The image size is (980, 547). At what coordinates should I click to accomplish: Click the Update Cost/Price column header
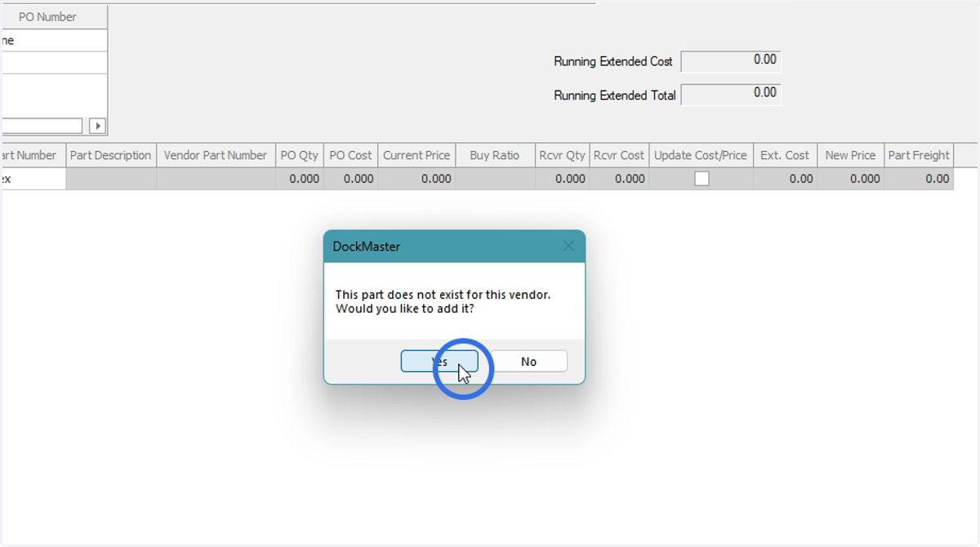701,155
